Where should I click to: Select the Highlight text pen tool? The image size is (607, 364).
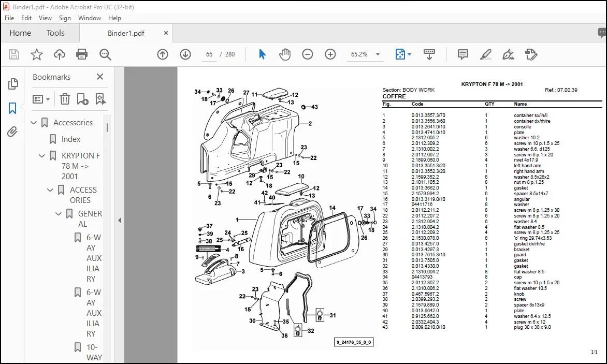click(485, 54)
